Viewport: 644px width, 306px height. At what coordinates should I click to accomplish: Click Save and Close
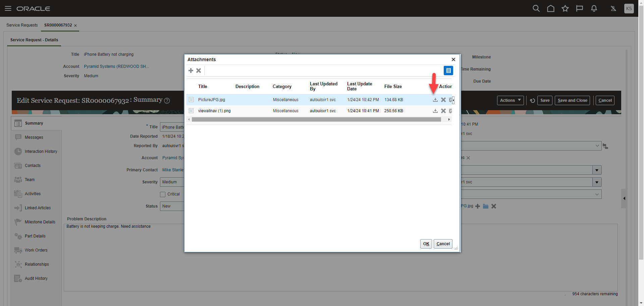click(572, 100)
